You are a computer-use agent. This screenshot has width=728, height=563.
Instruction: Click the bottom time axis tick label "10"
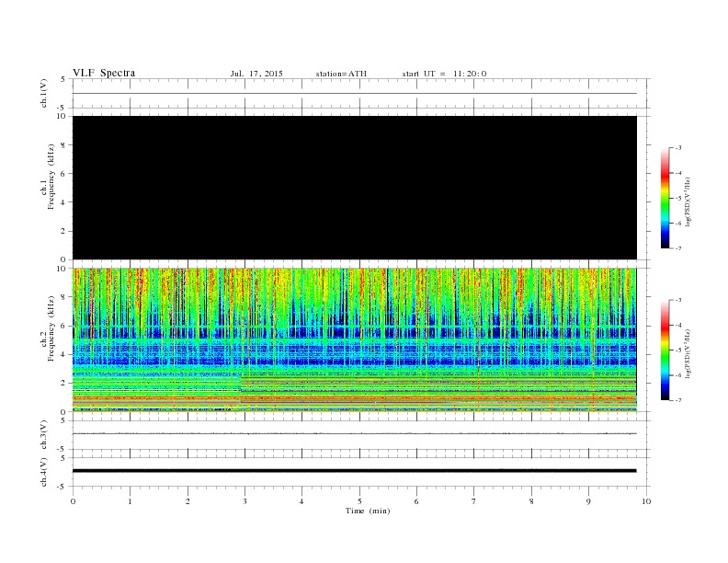coord(646,501)
